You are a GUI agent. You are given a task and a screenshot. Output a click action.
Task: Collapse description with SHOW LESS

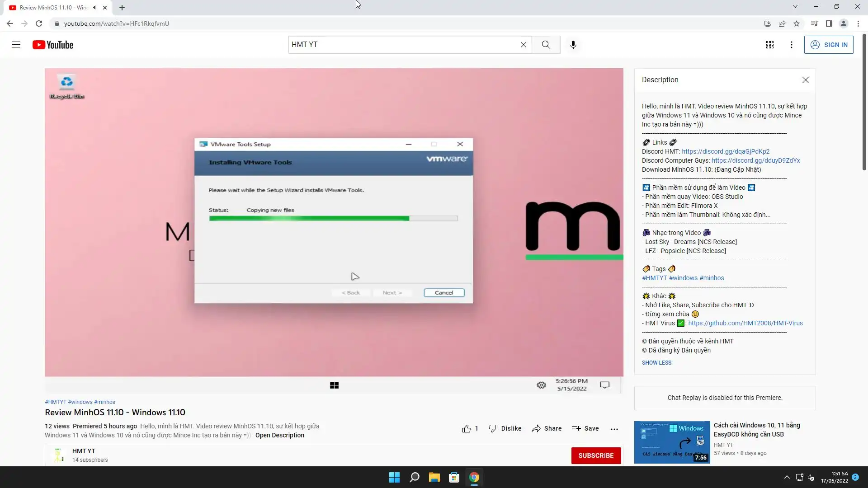656,362
